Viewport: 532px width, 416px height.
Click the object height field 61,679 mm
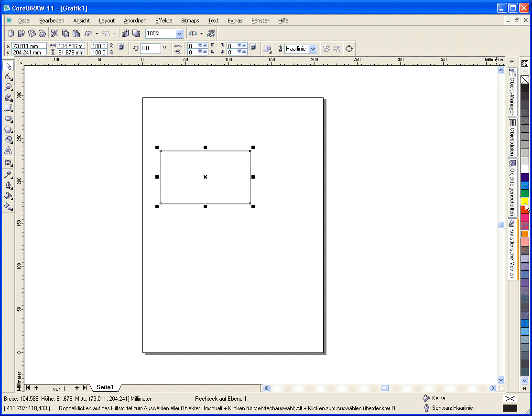pyautogui.click(x=71, y=53)
